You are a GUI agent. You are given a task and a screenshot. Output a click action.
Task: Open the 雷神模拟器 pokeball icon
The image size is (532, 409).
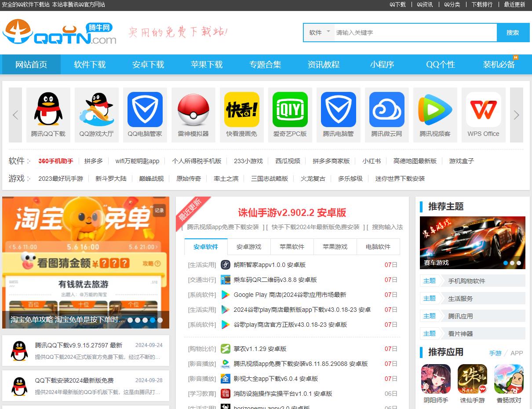coord(193,110)
